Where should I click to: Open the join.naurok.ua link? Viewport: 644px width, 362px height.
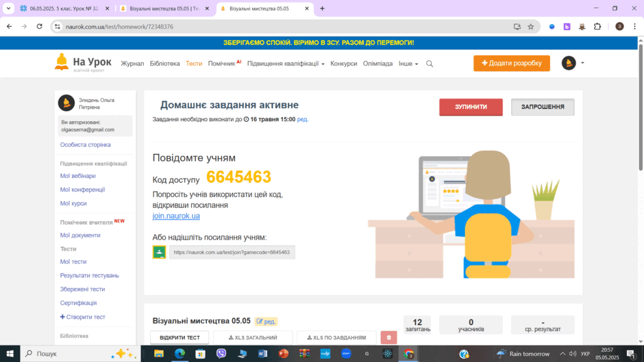point(176,216)
